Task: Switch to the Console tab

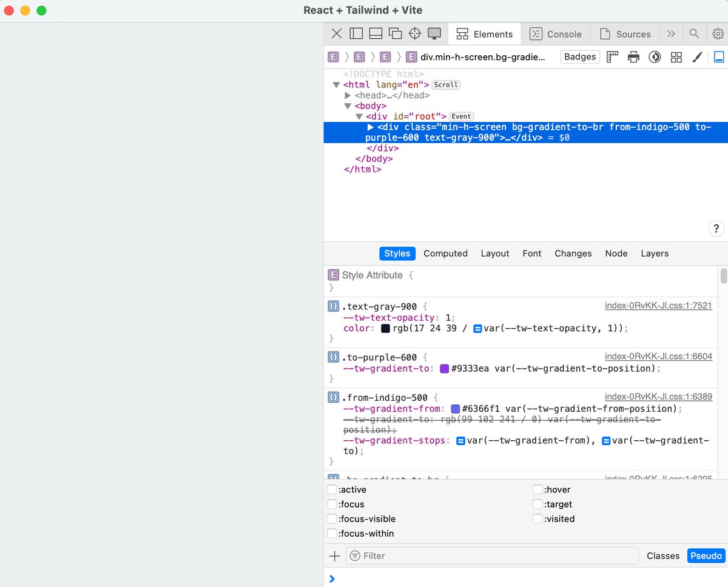Action: coord(556,34)
